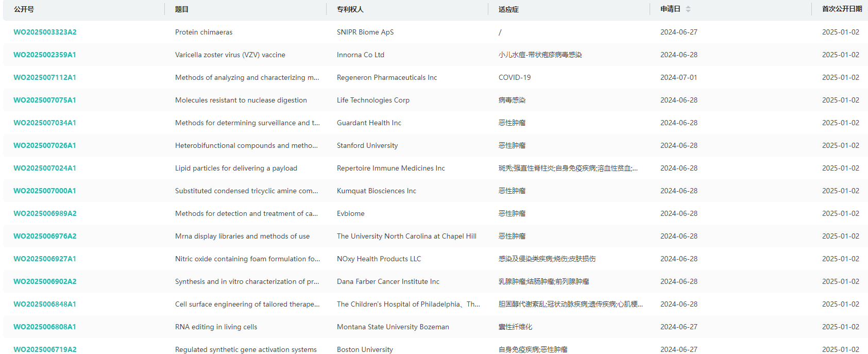Click patentee 'Life Technologies Corp'
The width and height of the screenshot is (868, 354).
tap(373, 100)
